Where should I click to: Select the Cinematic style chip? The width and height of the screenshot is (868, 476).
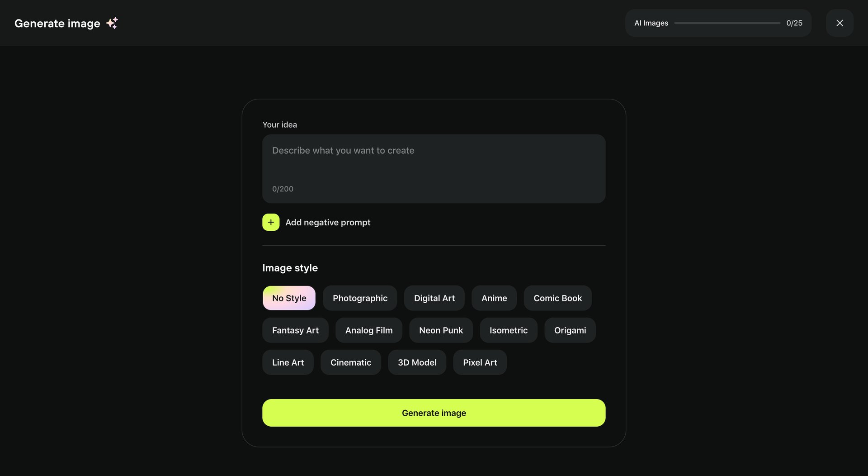351,362
